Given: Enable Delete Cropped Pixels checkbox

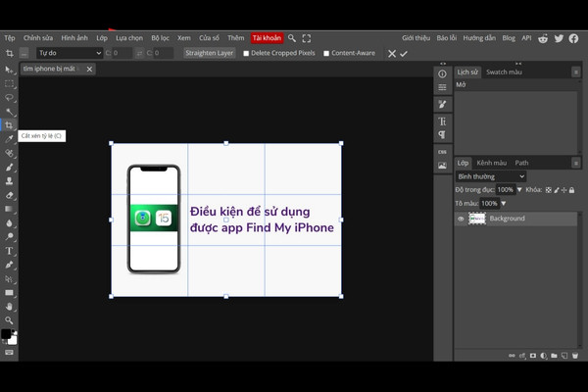Looking at the screenshot, I should point(246,53).
